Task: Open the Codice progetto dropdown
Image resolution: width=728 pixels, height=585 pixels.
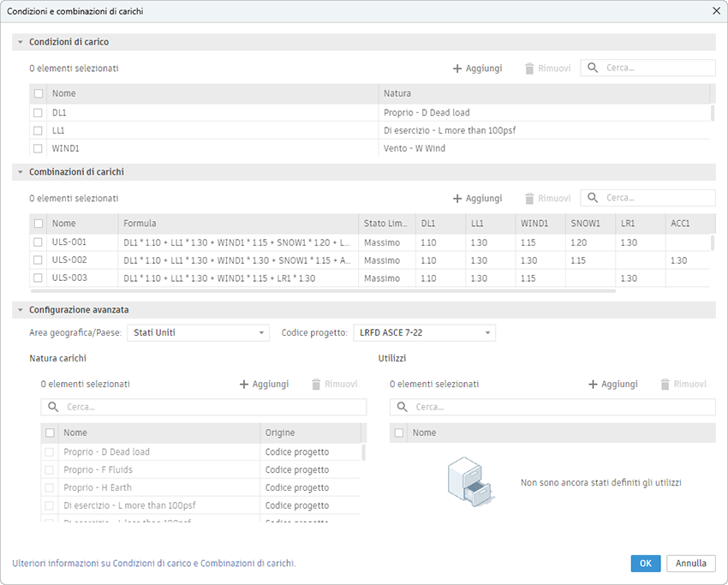Action: coord(425,332)
